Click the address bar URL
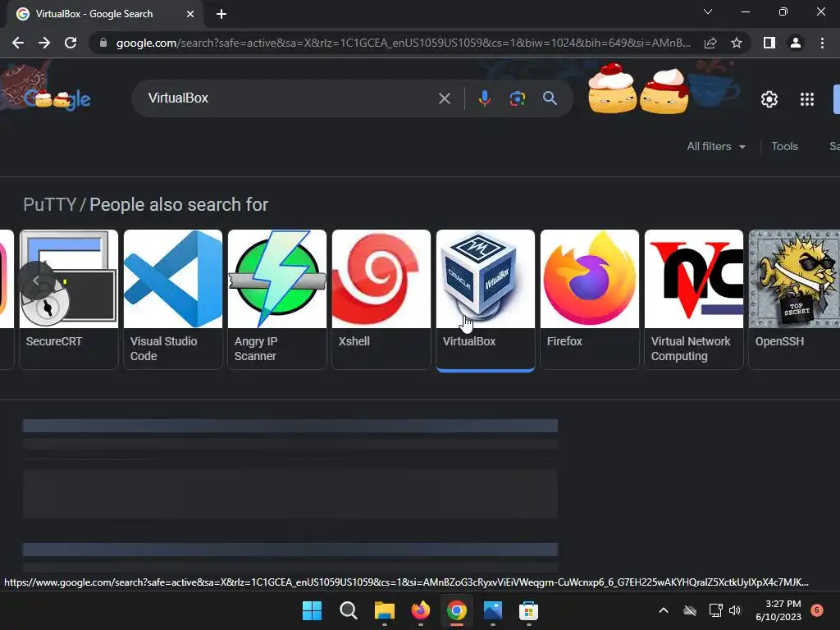 tap(403, 43)
